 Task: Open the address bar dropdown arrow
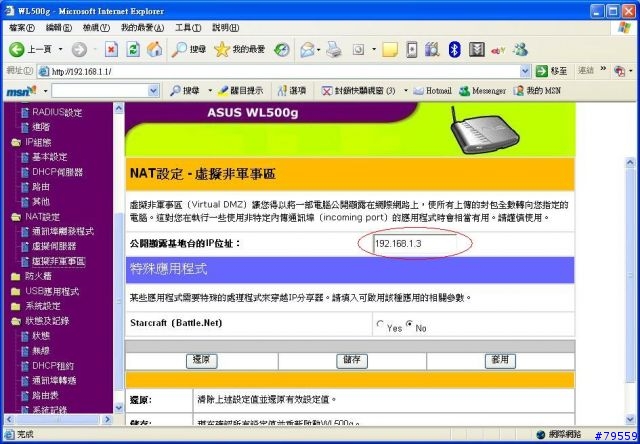(525, 71)
